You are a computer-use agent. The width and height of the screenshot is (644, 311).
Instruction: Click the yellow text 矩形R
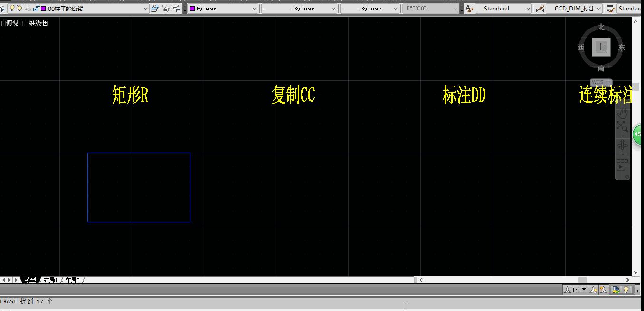[x=130, y=95]
